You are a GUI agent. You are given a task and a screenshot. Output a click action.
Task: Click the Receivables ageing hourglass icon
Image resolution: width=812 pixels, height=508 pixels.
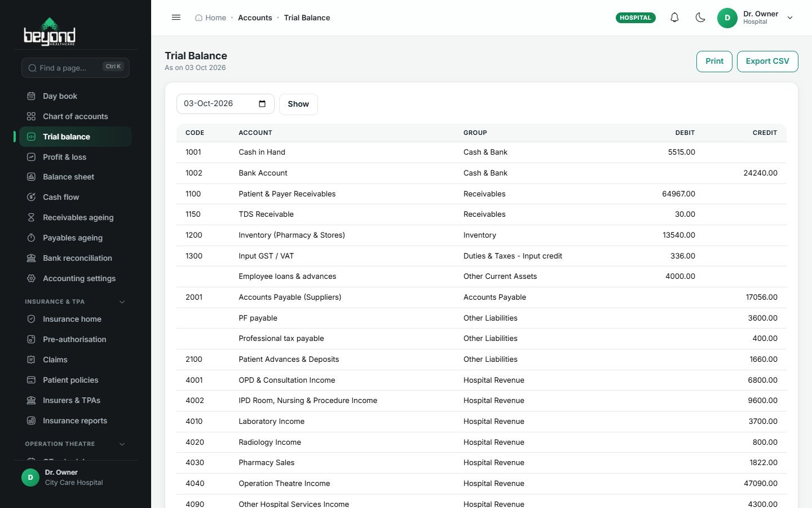tap(31, 217)
